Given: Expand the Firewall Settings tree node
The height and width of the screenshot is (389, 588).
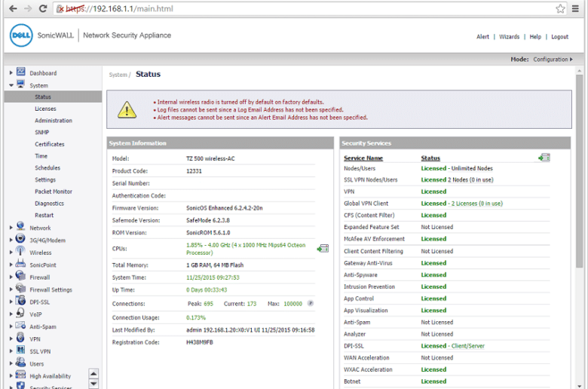Looking at the screenshot, I should click(11, 289).
